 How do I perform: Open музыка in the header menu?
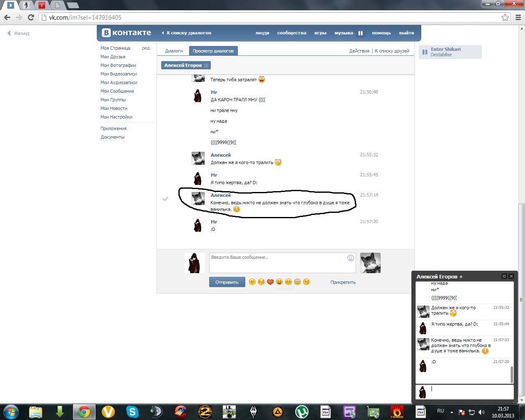pos(344,33)
